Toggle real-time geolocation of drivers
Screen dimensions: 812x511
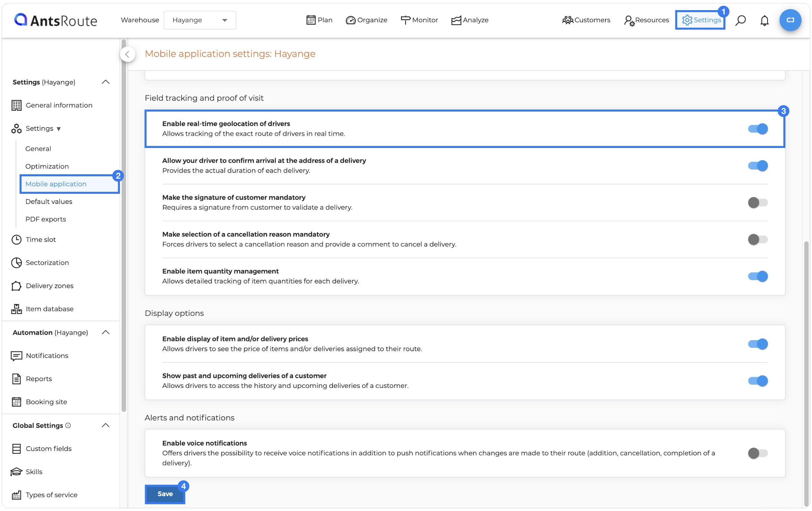757,129
